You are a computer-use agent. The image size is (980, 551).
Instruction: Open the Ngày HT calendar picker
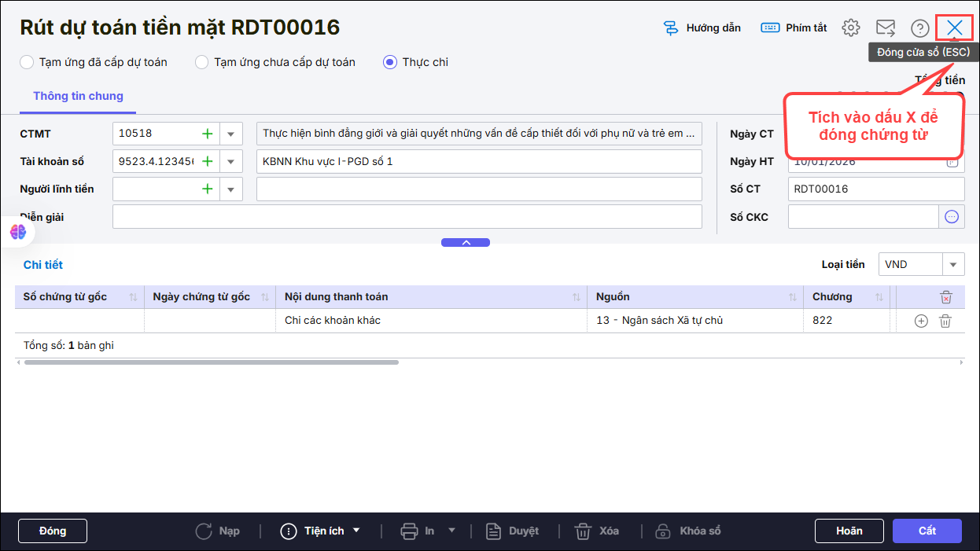coord(952,161)
